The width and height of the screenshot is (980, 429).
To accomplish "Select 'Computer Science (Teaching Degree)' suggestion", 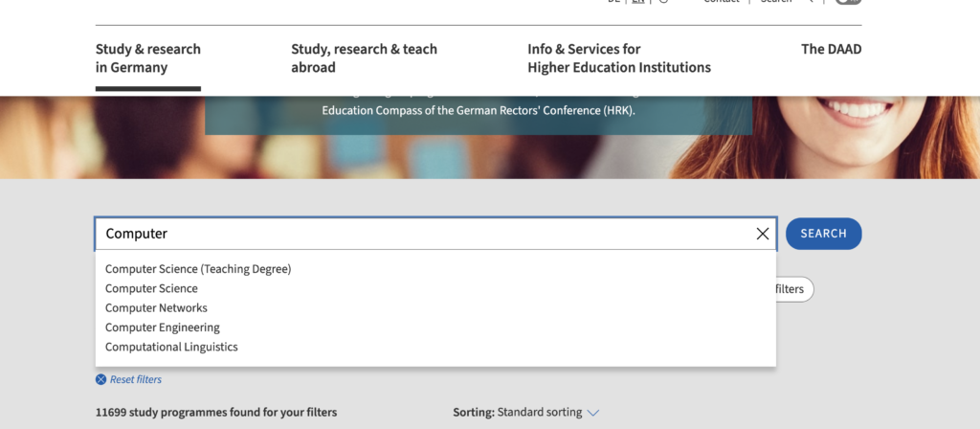I will [198, 269].
